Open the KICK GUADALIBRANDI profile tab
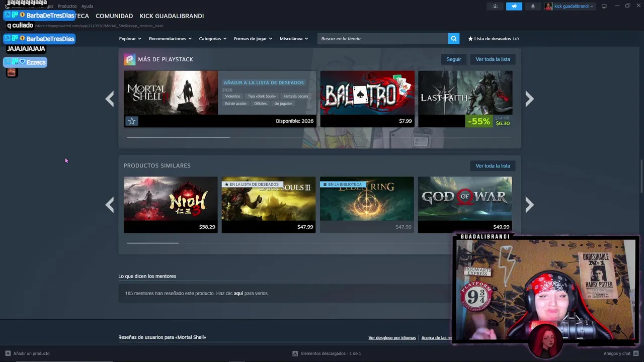This screenshot has height=362, width=644. (172, 16)
